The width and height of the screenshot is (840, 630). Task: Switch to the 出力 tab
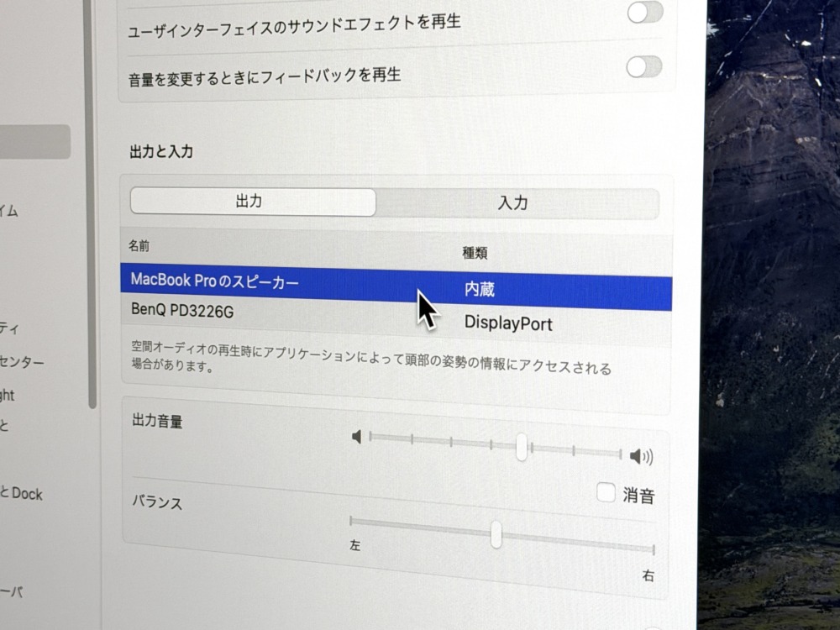pyautogui.click(x=250, y=202)
